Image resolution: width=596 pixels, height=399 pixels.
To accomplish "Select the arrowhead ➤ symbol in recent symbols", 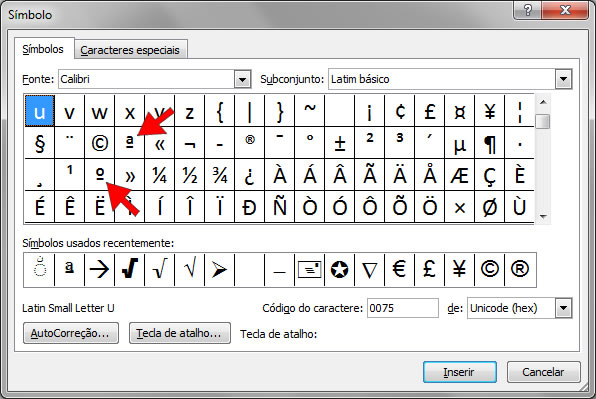I will [220, 269].
